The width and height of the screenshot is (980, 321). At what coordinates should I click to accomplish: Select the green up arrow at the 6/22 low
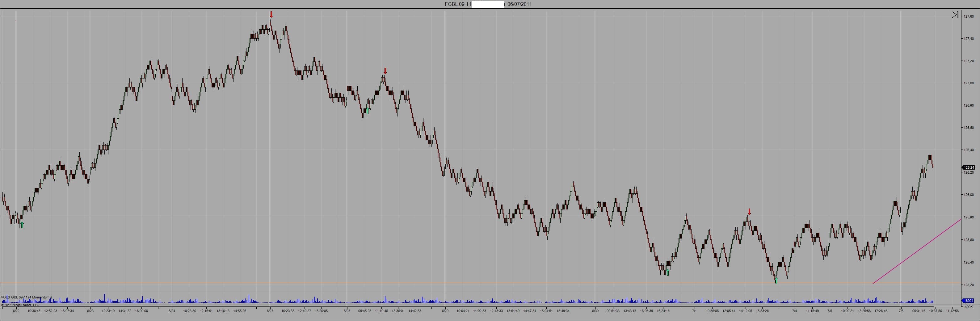pyautogui.click(x=22, y=225)
